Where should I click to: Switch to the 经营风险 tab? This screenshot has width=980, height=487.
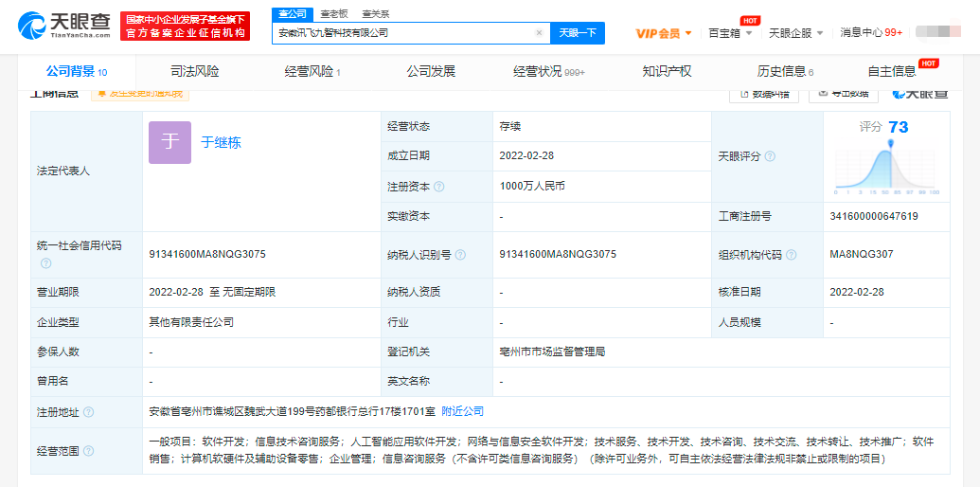[x=312, y=72]
